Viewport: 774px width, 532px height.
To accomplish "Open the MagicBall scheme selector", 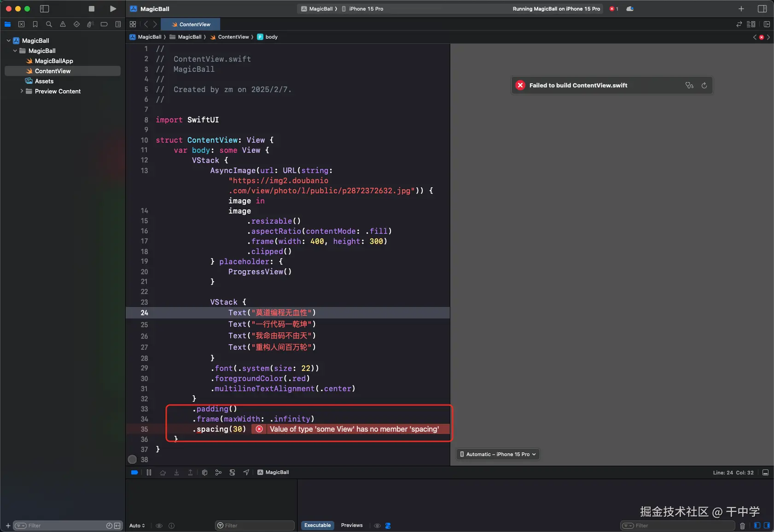I will click(x=317, y=9).
